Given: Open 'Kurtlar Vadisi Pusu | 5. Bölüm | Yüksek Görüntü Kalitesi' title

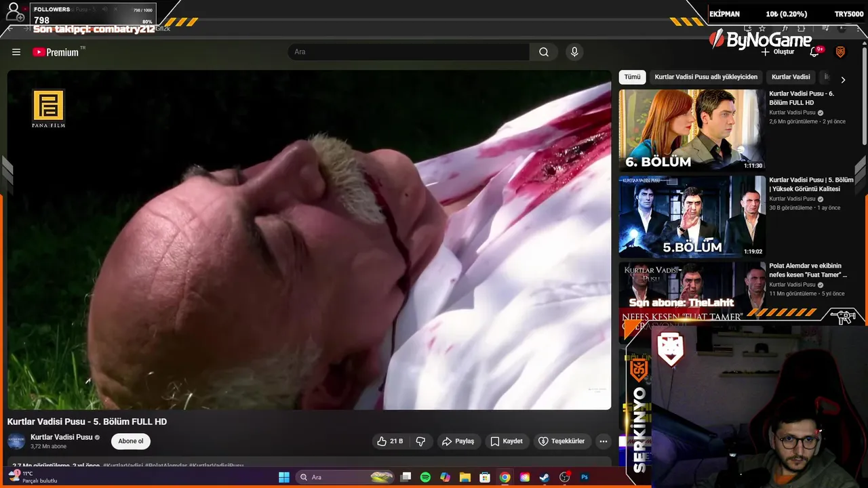Looking at the screenshot, I should 811,184.
